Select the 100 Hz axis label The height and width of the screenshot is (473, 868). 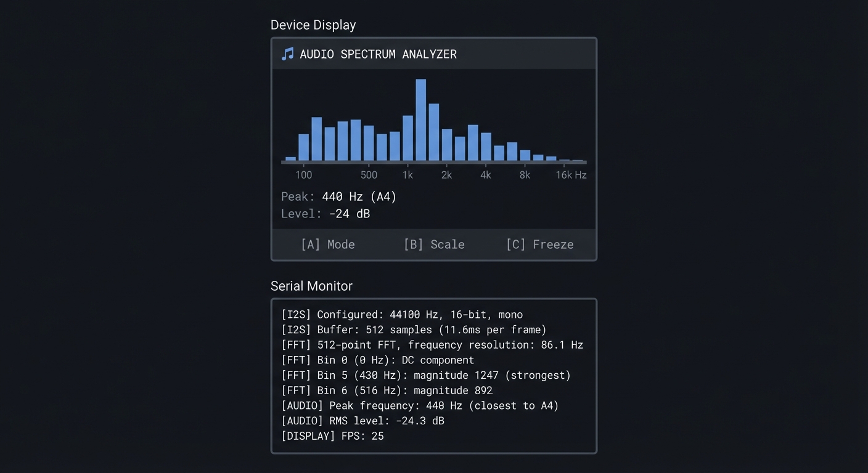click(x=303, y=174)
